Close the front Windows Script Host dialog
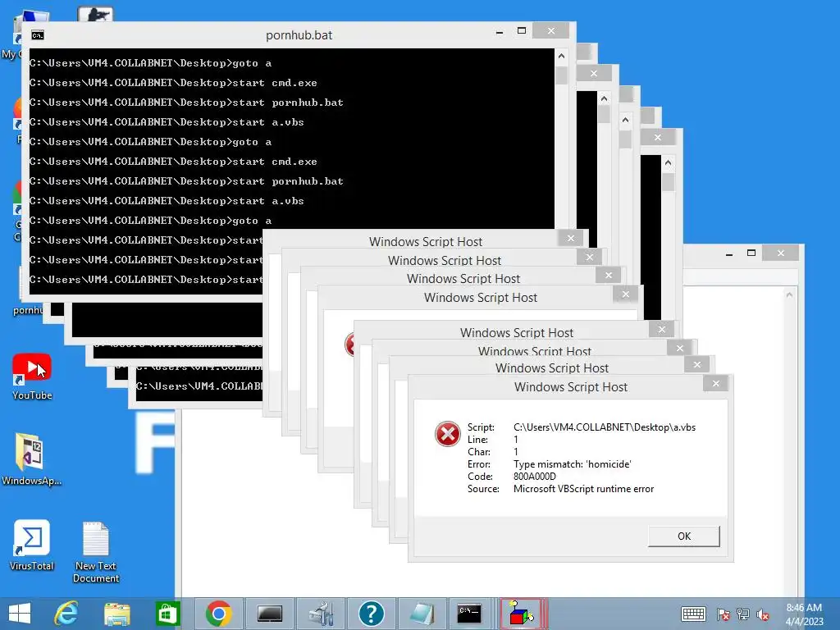 715,383
